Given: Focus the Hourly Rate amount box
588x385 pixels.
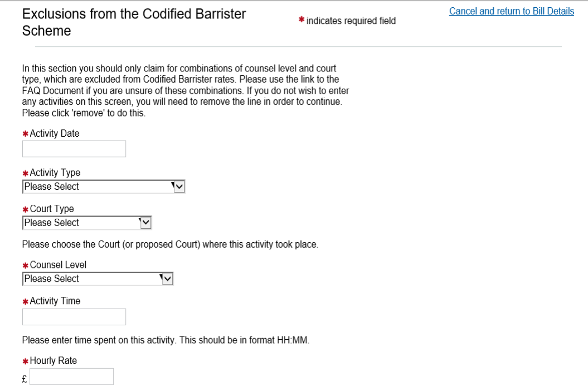Looking at the screenshot, I should point(71,377).
